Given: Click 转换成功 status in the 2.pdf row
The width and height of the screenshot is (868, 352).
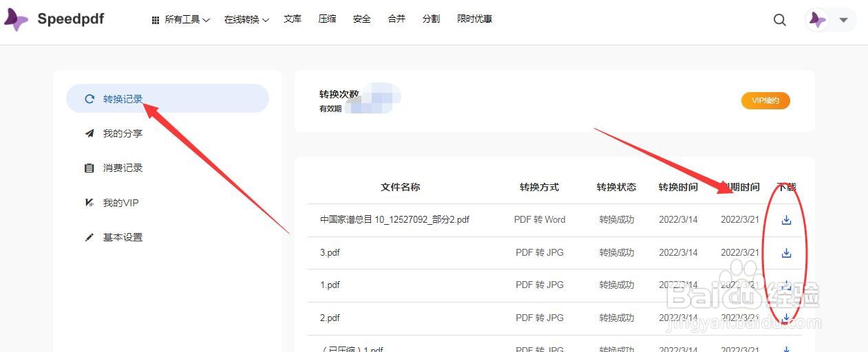Looking at the screenshot, I should (x=616, y=318).
